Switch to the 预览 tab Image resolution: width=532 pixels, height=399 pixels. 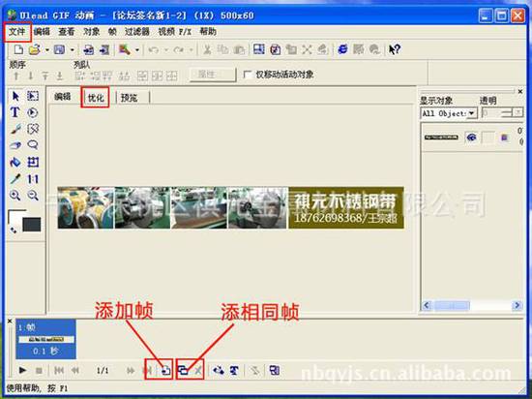point(129,98)
